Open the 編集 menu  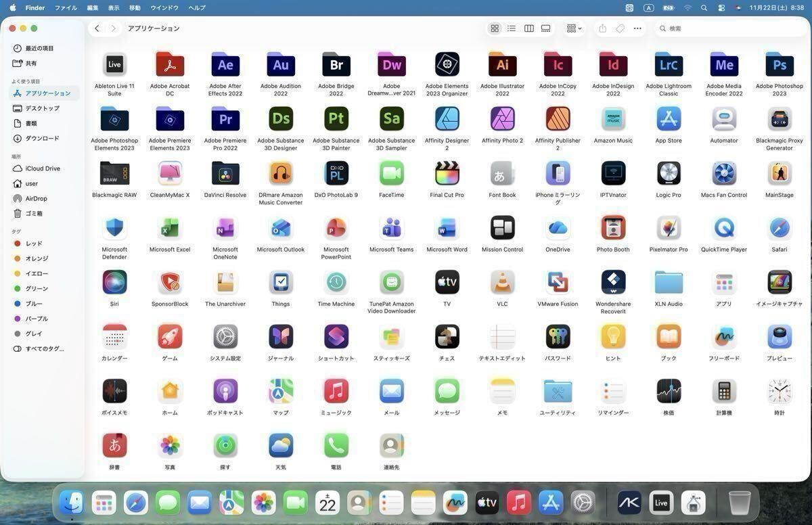point(93,7)
